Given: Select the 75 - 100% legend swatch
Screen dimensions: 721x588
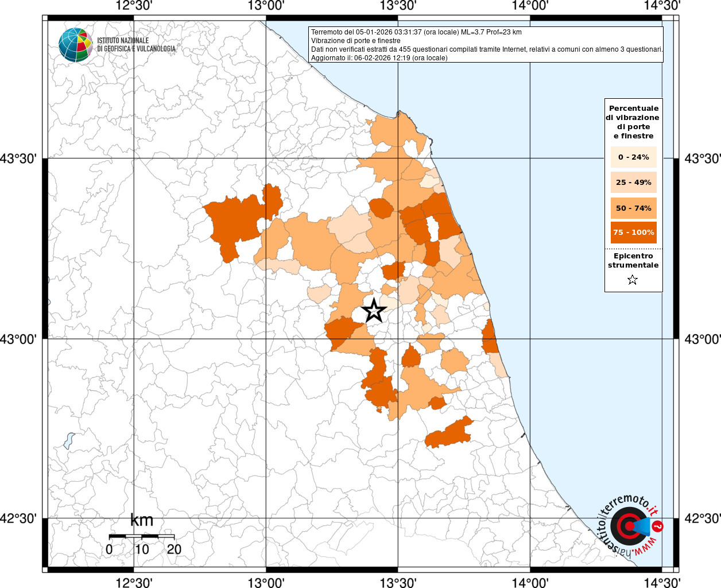Looking at the screenshot, I should tap(633, 233).
